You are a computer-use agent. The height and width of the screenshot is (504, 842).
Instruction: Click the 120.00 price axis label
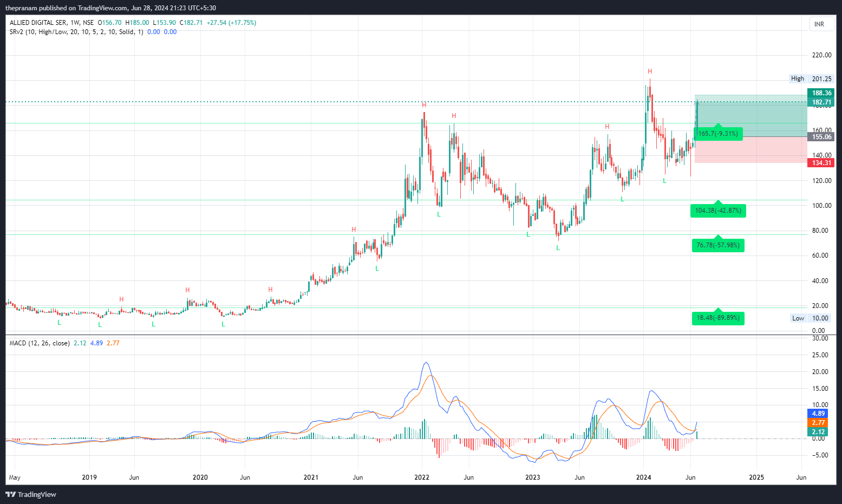[821, 181]
